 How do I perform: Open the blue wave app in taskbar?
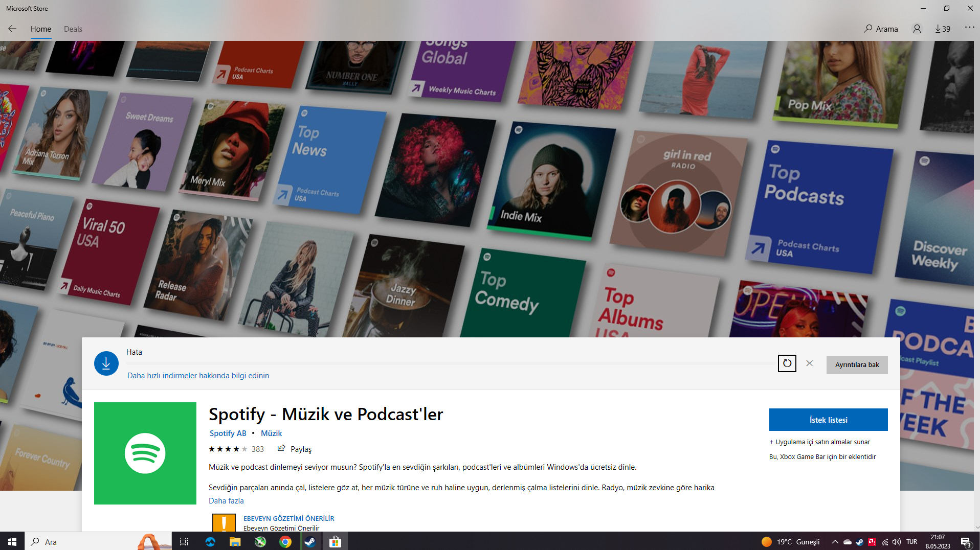[210, 541]
